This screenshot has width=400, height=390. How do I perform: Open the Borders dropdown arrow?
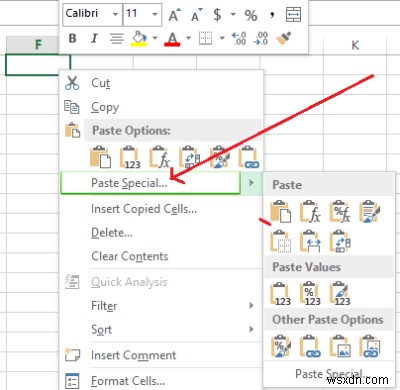pos(222,38)
